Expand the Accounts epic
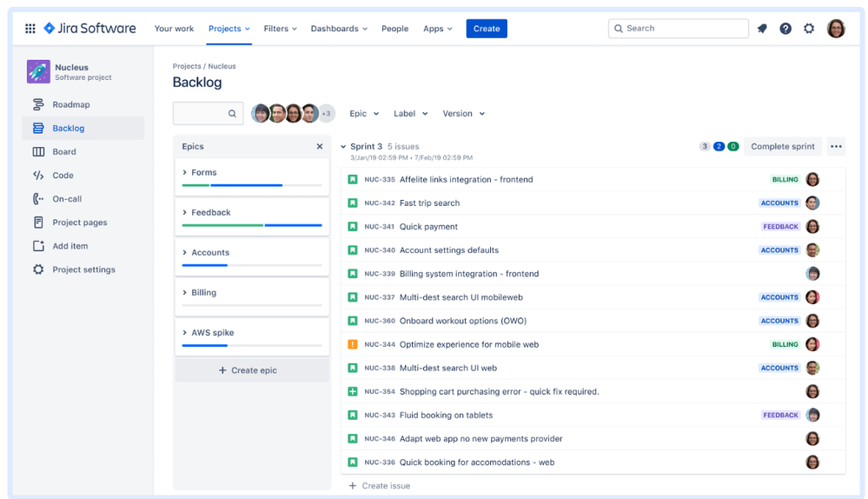Viewport: 868px width, 499px height. (x=185, y=252)
